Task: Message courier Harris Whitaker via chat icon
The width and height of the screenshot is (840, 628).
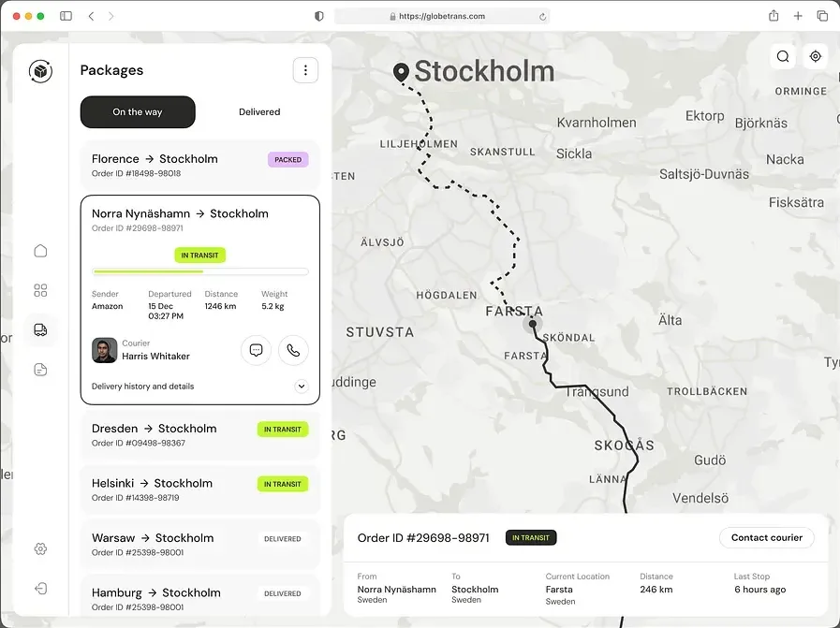Action: (x=256, y=350)
